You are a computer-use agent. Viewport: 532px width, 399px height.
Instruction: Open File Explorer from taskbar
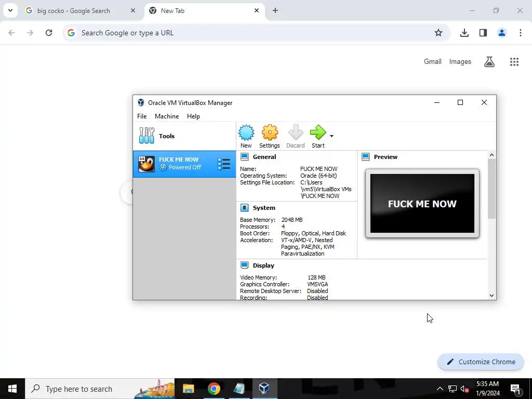point(188,389)
